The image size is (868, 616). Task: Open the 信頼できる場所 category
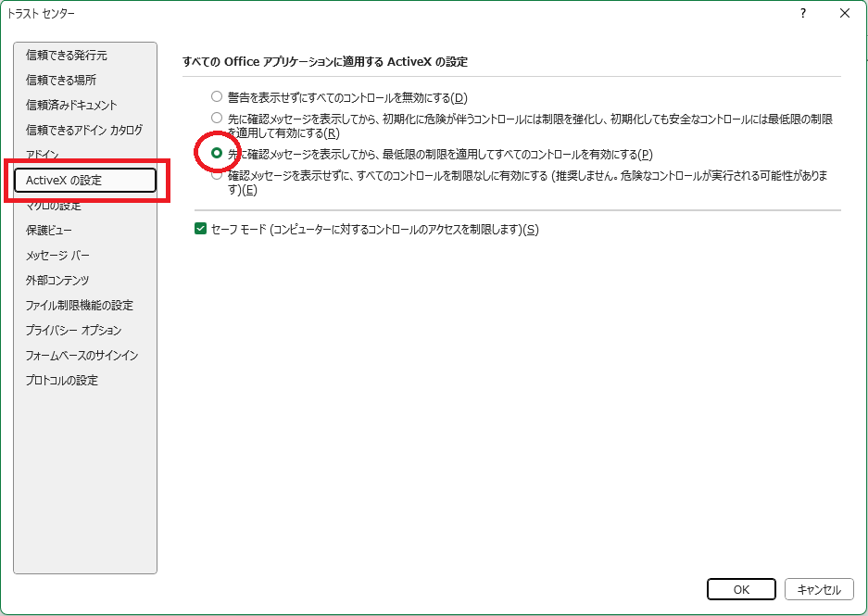click(61, 81)
